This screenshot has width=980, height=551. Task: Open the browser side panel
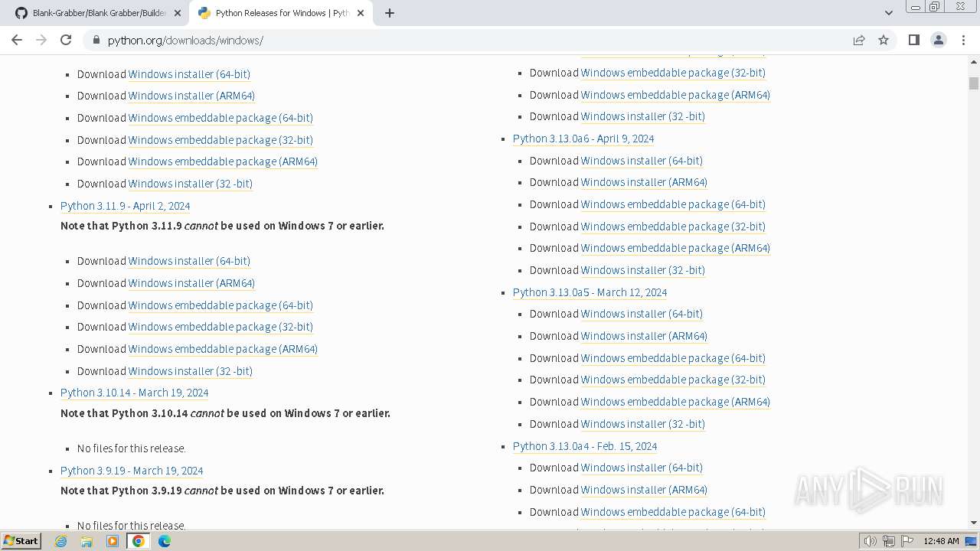point(913,40)
